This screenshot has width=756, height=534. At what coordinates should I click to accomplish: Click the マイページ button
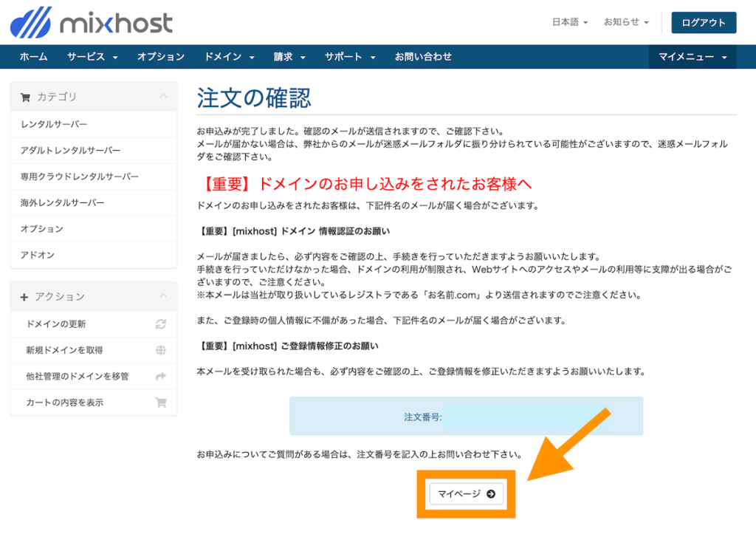click(x=465, y=493)
